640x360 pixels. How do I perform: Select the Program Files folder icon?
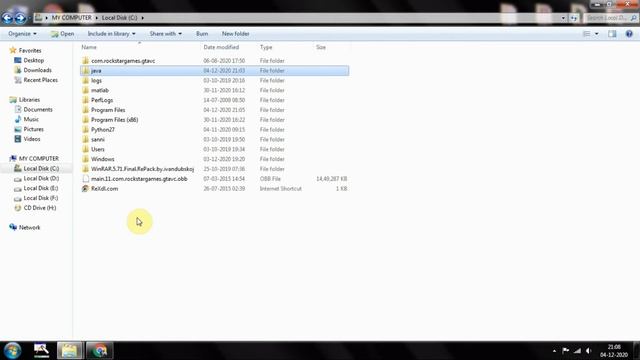pyautogui.click(x=85, y=110)
